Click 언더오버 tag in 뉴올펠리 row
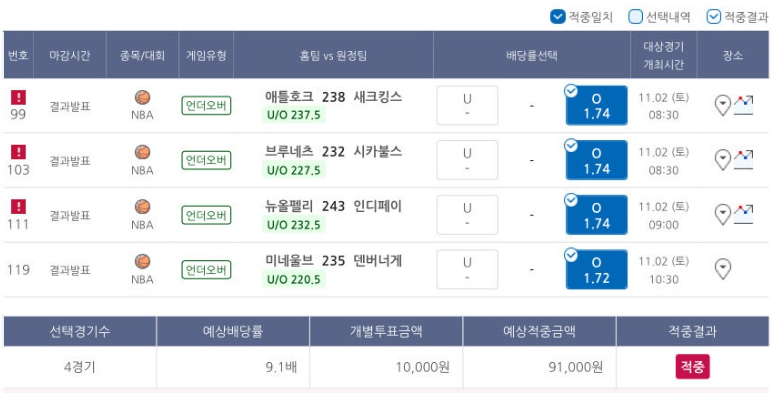The image size is (772, 402). [206, 215]
